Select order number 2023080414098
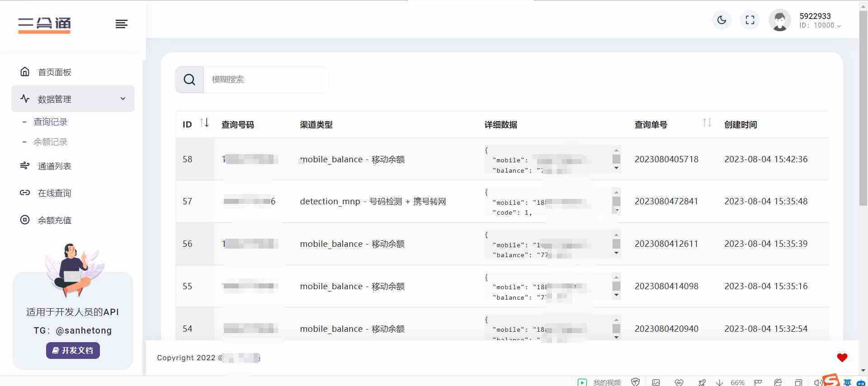 pyautogui.click(x=666, y=286)
